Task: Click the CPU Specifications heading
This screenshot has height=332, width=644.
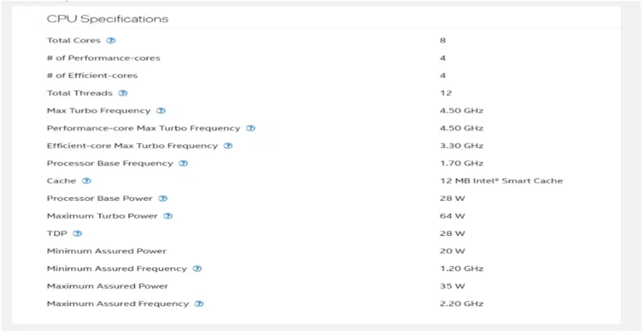Action: click(108, 19)
